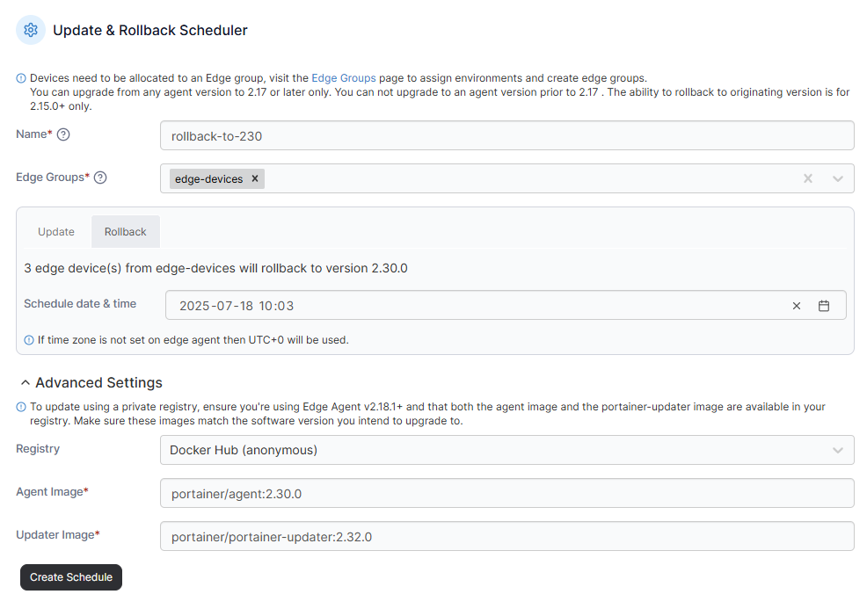
Task: Click the Name input field
Action: [506, 136]
